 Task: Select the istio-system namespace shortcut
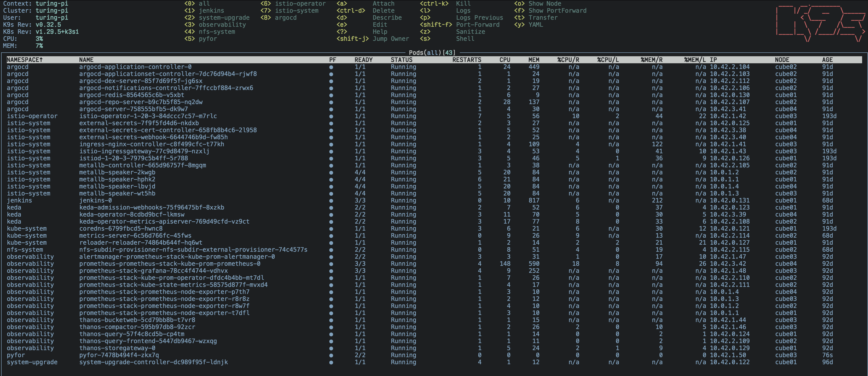coord(289,11)
